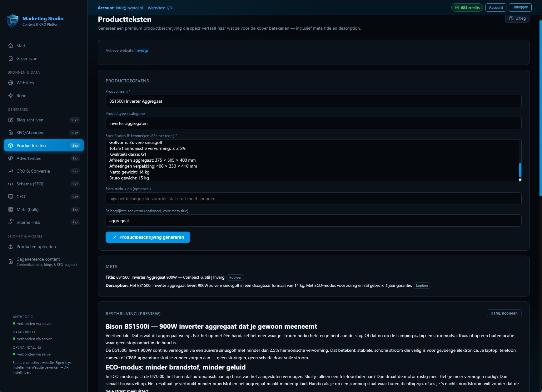Click the Bison BS1500i preview heading
This screenshot has height=392, width=542.
211,326
